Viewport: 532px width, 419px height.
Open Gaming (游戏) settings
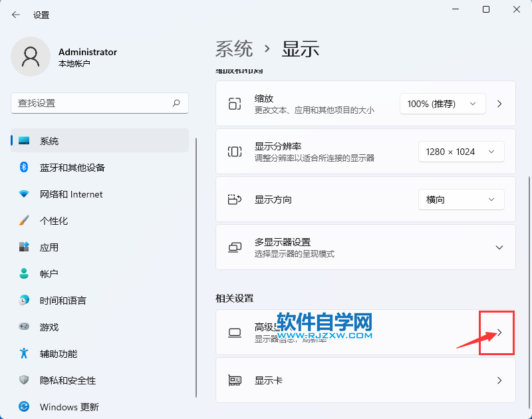pyautogui.click(x=49, y=327)
